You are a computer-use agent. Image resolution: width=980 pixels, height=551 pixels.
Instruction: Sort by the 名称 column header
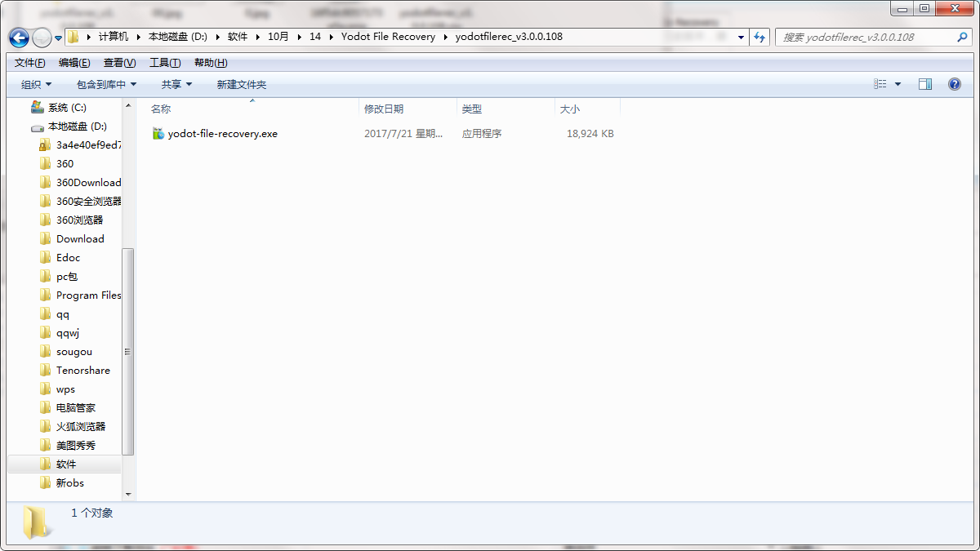(x=161, y=109)
